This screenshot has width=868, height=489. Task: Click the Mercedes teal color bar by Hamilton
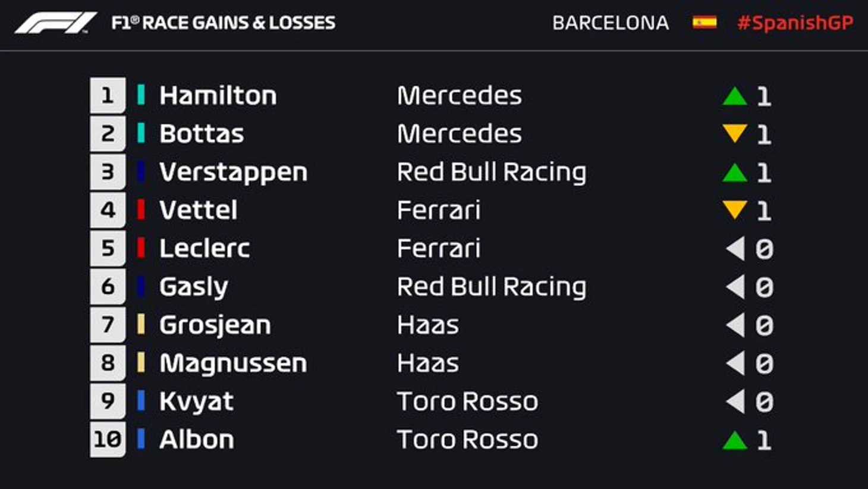[x=141, y=95]
